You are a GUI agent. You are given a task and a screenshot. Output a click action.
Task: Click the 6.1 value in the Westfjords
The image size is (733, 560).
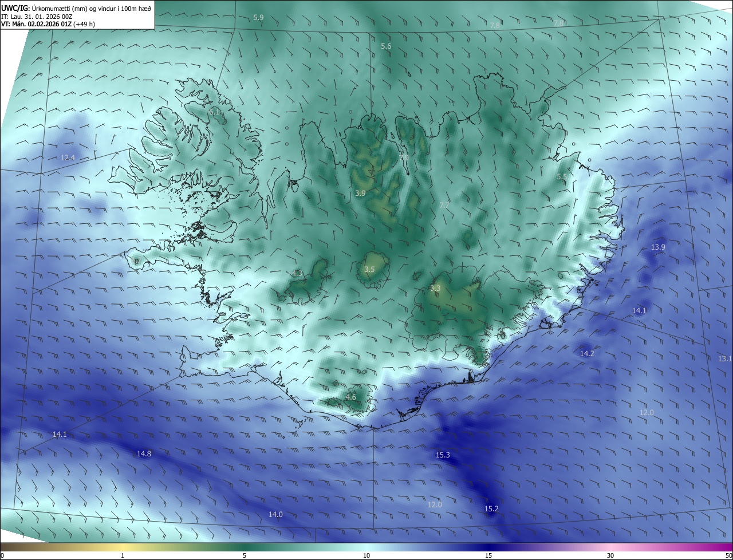(214, 112)
